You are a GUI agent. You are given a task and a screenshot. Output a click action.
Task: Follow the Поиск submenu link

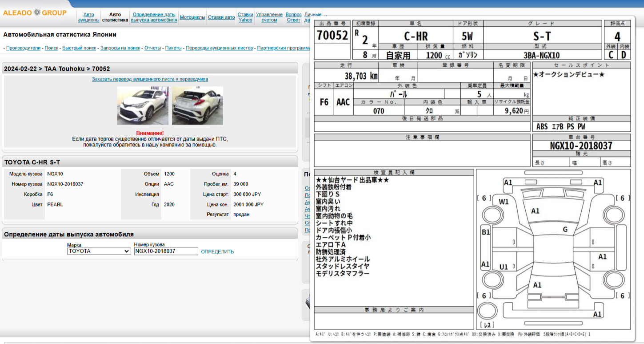point(51,48)
